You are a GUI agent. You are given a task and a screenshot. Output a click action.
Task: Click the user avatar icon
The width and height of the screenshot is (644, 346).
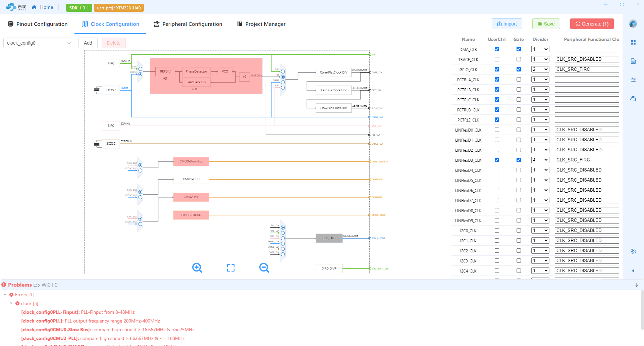coord(633,24)
